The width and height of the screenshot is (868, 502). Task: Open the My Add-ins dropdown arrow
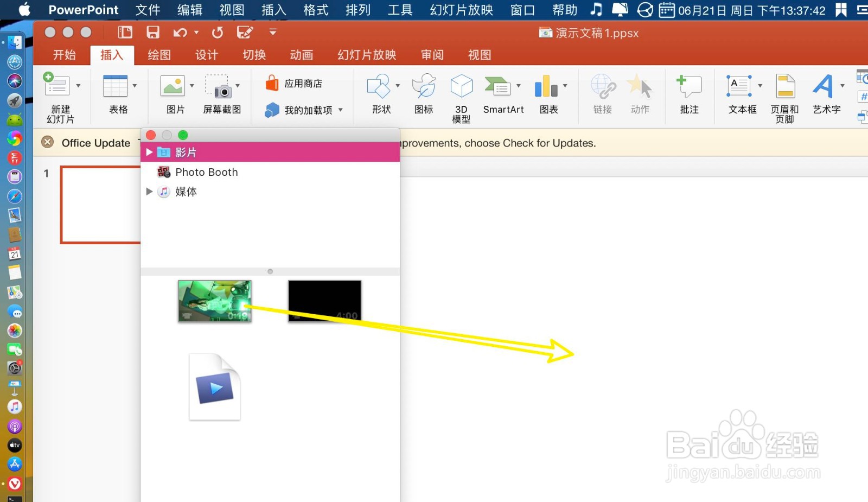[341, 110]
